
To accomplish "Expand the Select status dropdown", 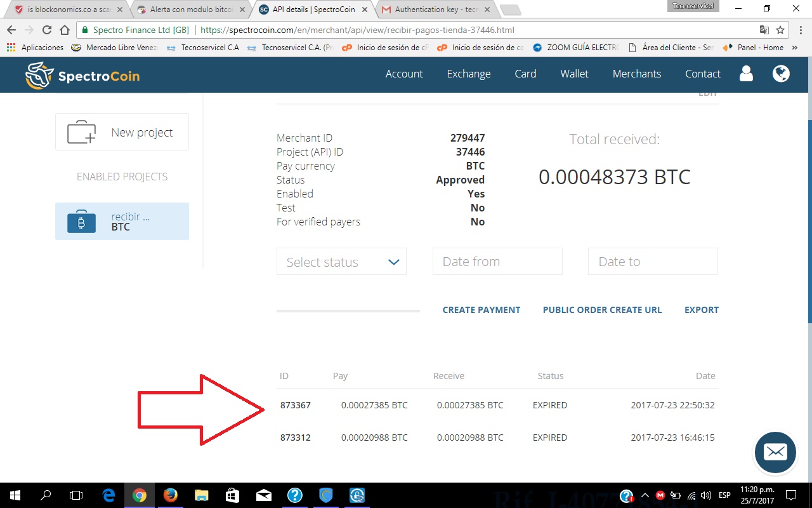I will coord(341,262).
